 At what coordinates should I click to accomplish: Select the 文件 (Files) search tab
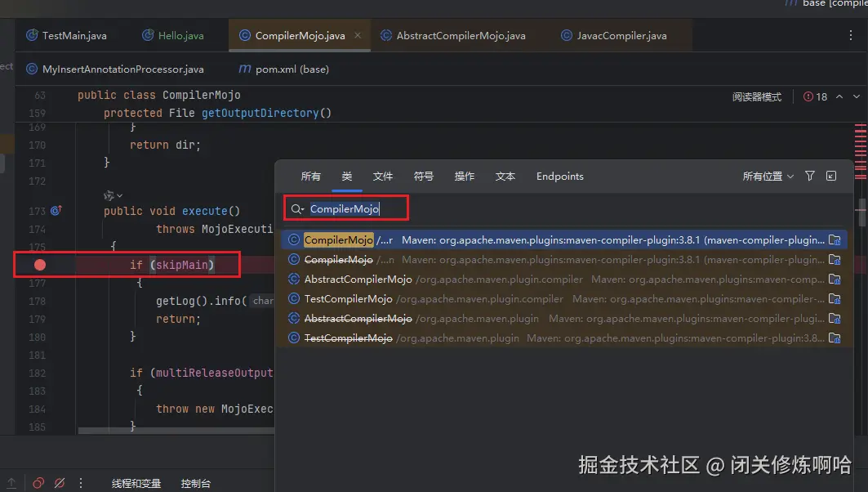(382, 177)
